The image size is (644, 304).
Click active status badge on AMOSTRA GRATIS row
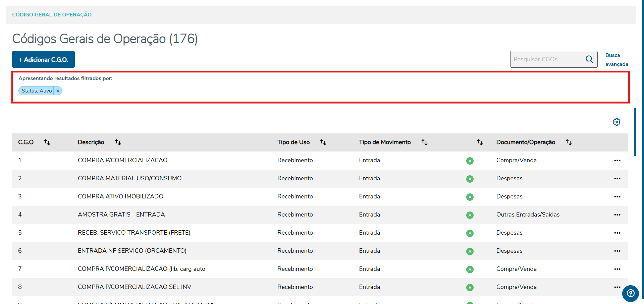point(470,215)
